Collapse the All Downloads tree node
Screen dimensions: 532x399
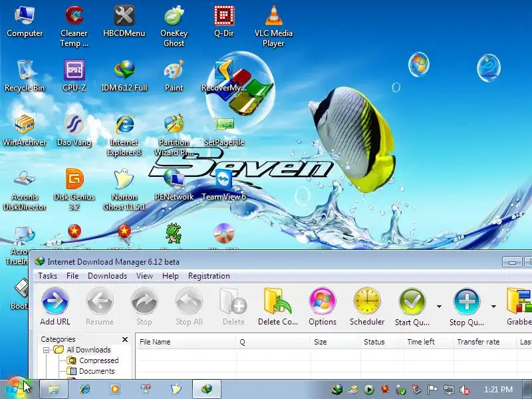47,350
